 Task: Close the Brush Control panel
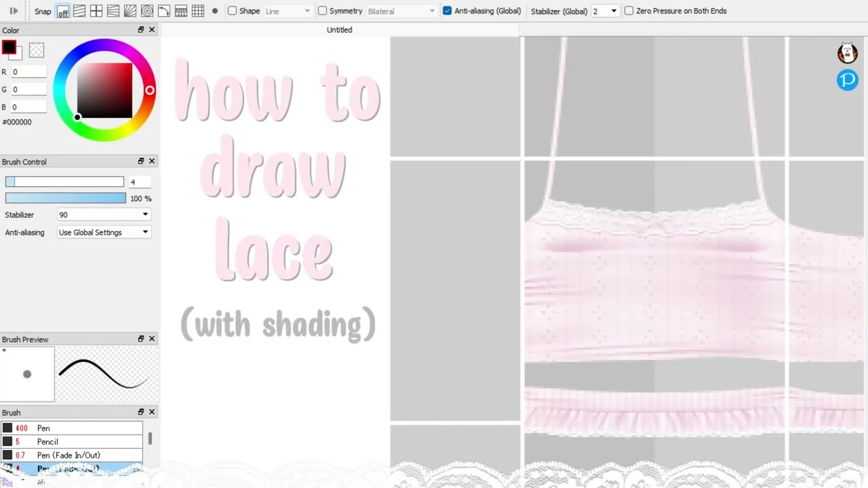152,161
